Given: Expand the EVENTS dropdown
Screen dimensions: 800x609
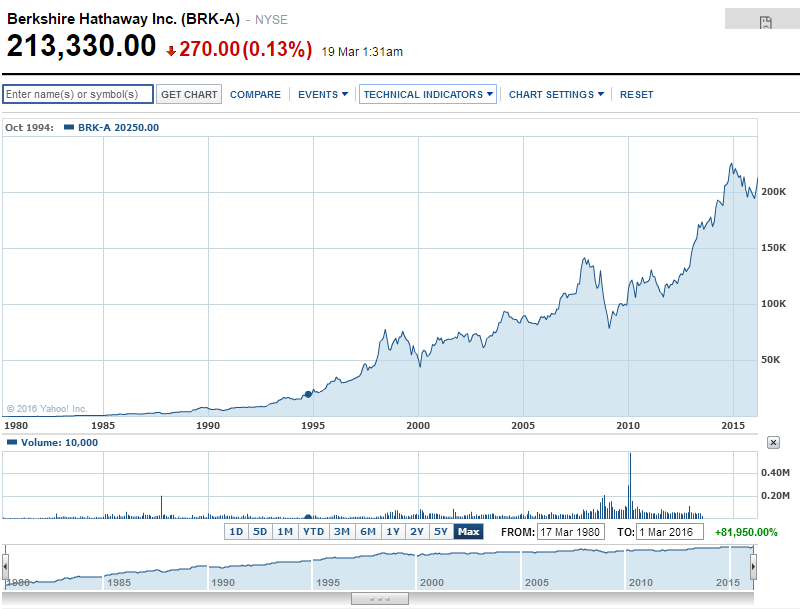Looking at the screenshot, I should tap(322, 93).
